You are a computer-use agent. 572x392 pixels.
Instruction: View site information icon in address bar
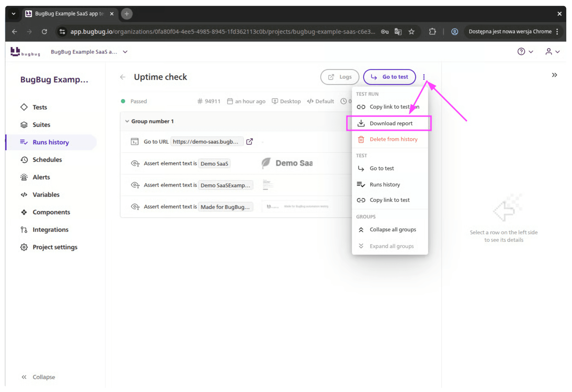(62, 32)
